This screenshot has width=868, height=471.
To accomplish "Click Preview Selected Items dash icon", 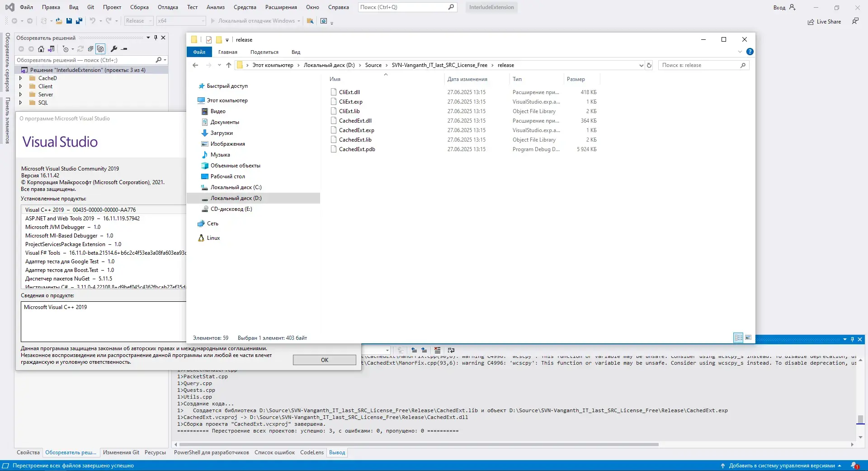I will click(124, 49).
